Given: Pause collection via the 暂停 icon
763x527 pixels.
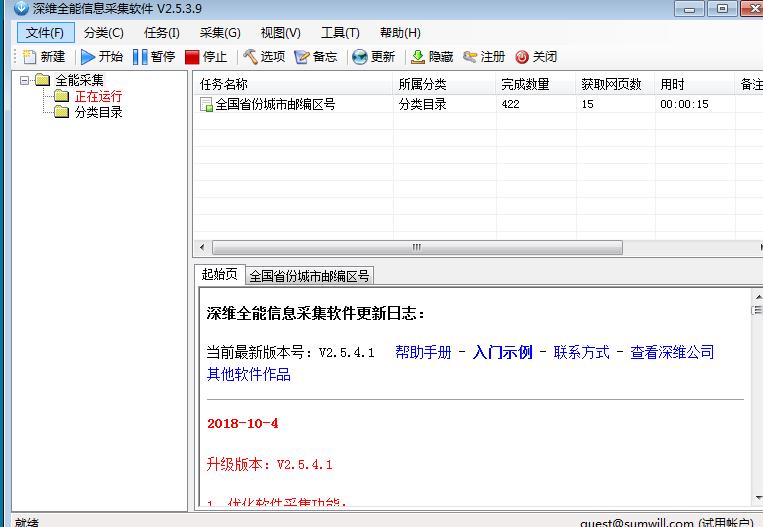Looking at the screenshot, I should (140, 57).
